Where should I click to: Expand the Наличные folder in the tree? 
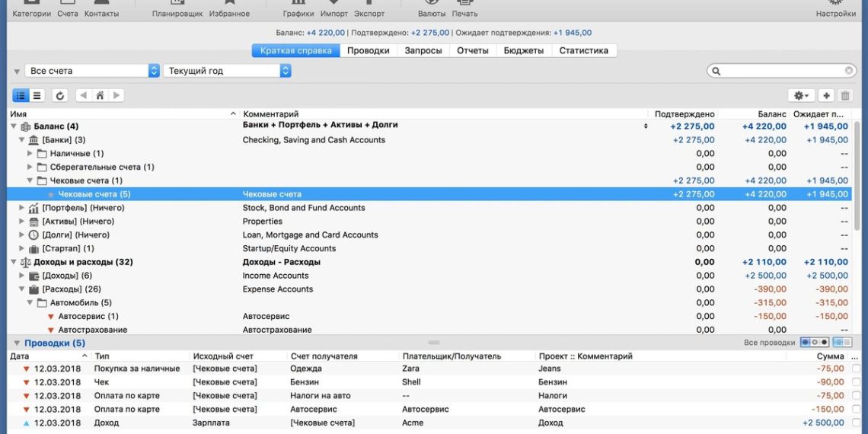[30, 154]
